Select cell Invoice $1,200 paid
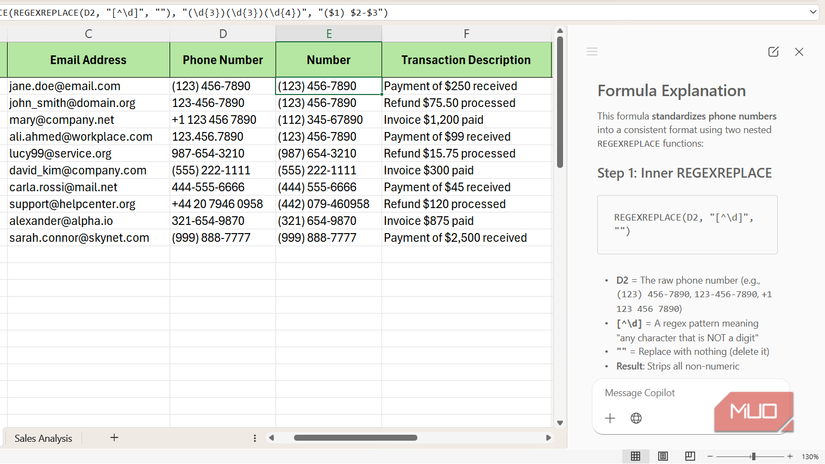The image size is (825, 464). pyautogui.click(x=466, y=120)
